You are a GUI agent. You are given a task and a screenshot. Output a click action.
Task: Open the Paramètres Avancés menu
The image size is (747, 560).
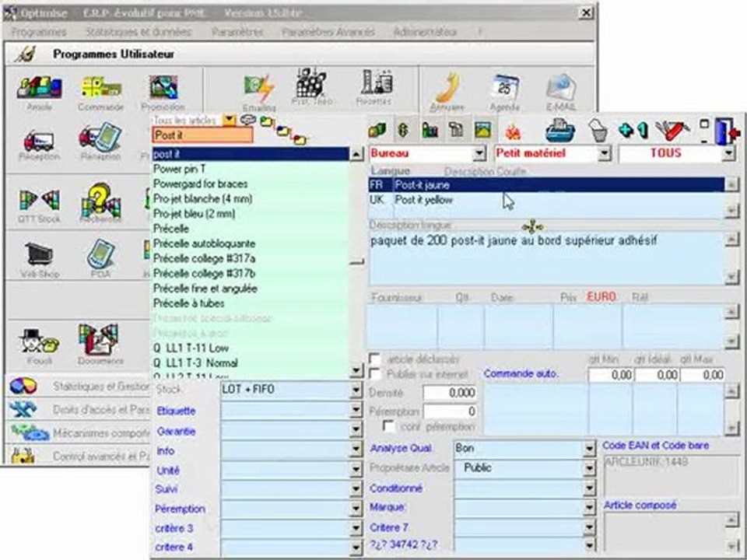pyautogui.click(x=328, y=32)
